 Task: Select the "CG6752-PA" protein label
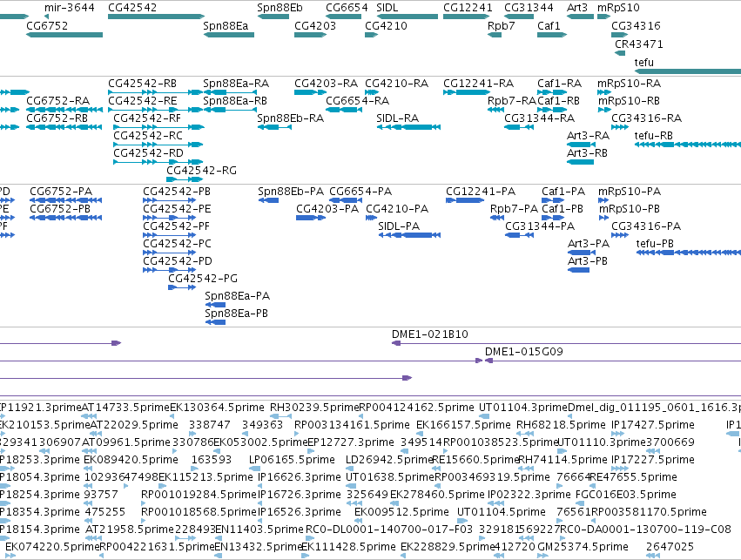(61, 192)
